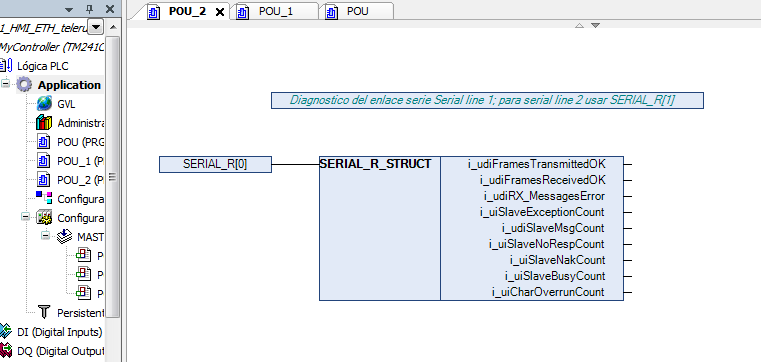This screenshot has width=761, height=362.
Task: Click the Lógica PLC icon
Action: (x=7, y=66)
